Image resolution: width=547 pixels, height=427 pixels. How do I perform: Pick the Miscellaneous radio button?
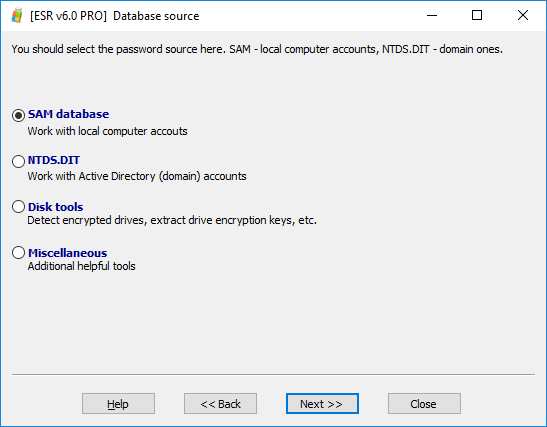pyautogui.click(x=18, y=253)
